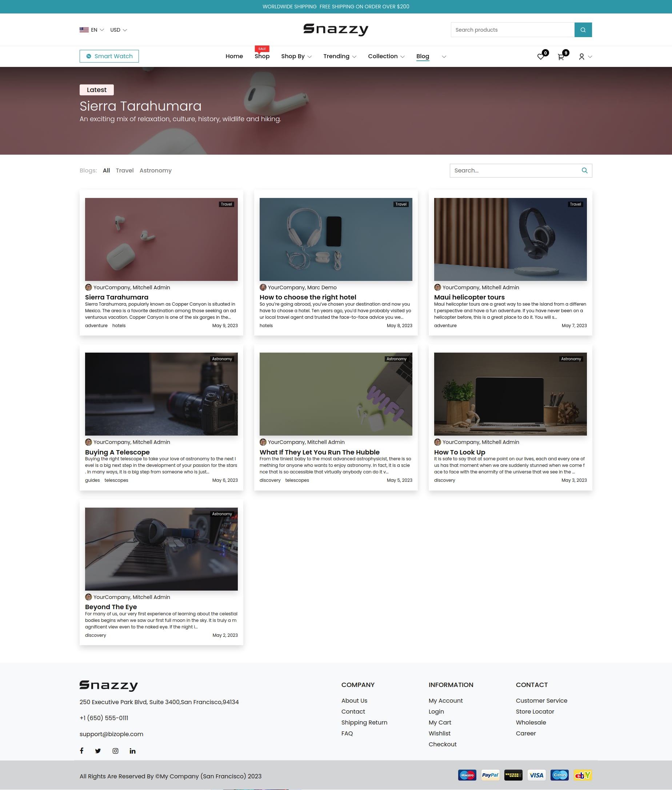Expand the USD currency dropdown
The image size is (672, 790).
[x=119, y=30]
